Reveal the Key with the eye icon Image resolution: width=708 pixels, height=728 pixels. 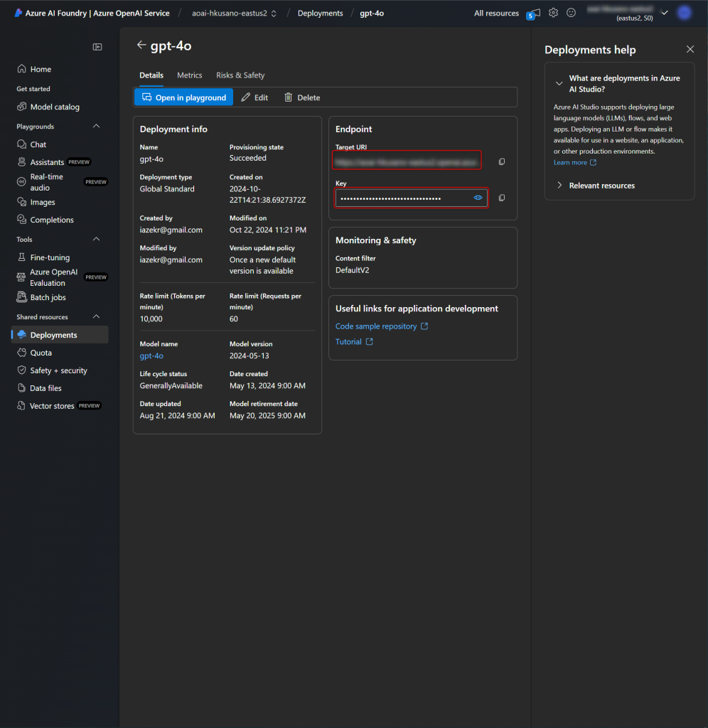(478, 198)
